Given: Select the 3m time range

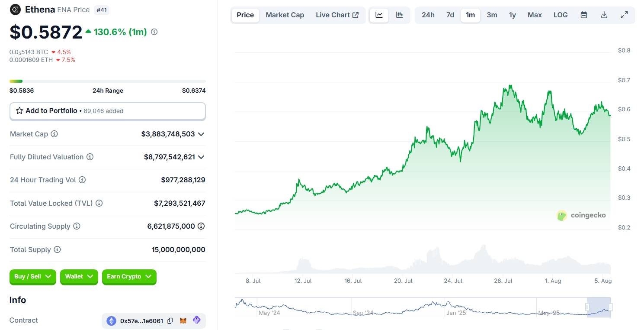Looking at the screenshot, I should coord(492,15).
